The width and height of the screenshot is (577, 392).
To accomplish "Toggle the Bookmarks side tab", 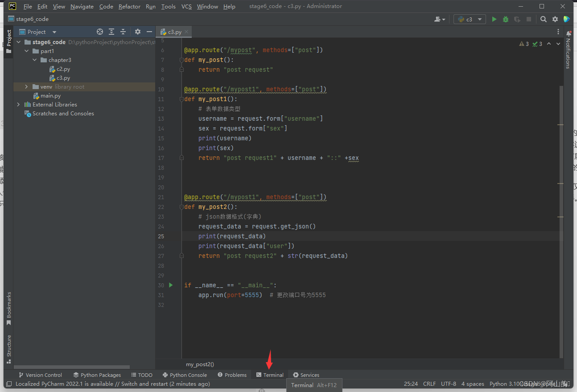I will coord(8,309).
